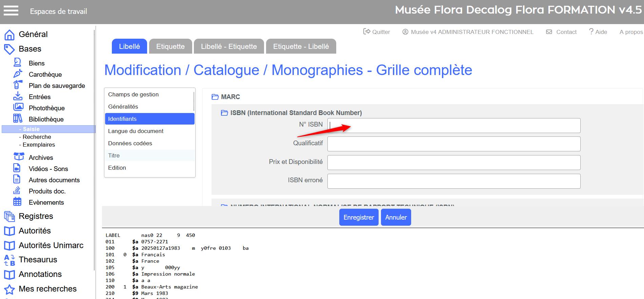644x299 pixels.
Task: Click into the N° ISBN field
Action: [x=454, y=126]
